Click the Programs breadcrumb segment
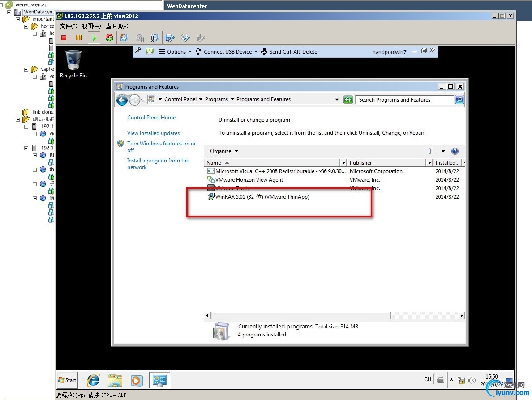The height and width of the screenshot is (400, 532). (x=216, y=99)
